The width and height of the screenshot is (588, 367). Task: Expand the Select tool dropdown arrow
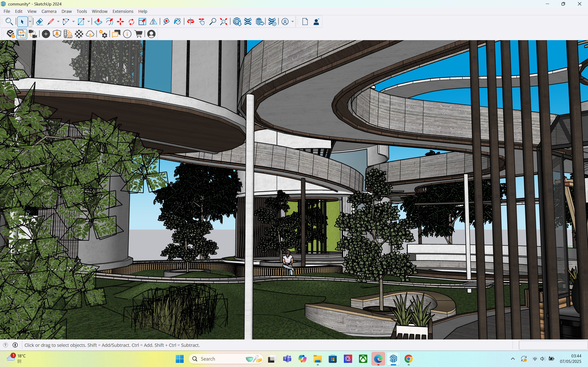click(x=30, y=22)
